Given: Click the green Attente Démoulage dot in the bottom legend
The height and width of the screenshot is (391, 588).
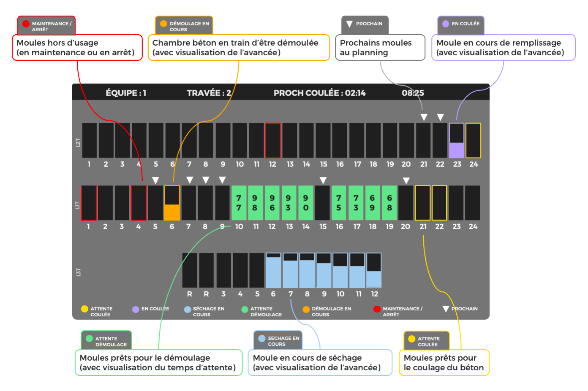Looking at the screenshot, I should coord(245,310).
